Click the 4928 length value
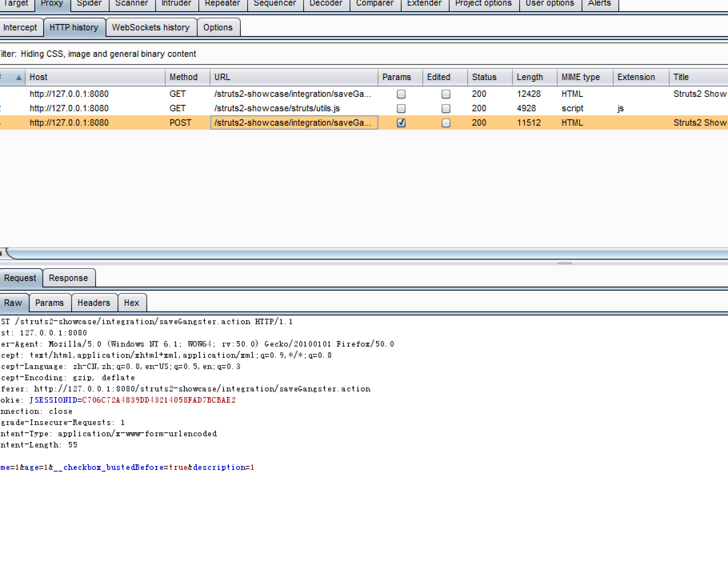The image size is (728, 578). (526, 108)
